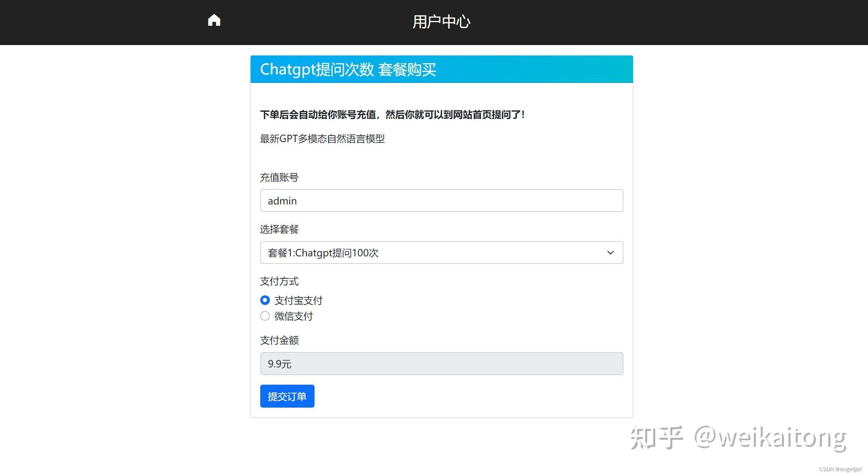Enable WeChat Pay radio button
Screen dimensions: 868x476
(265, 316)
